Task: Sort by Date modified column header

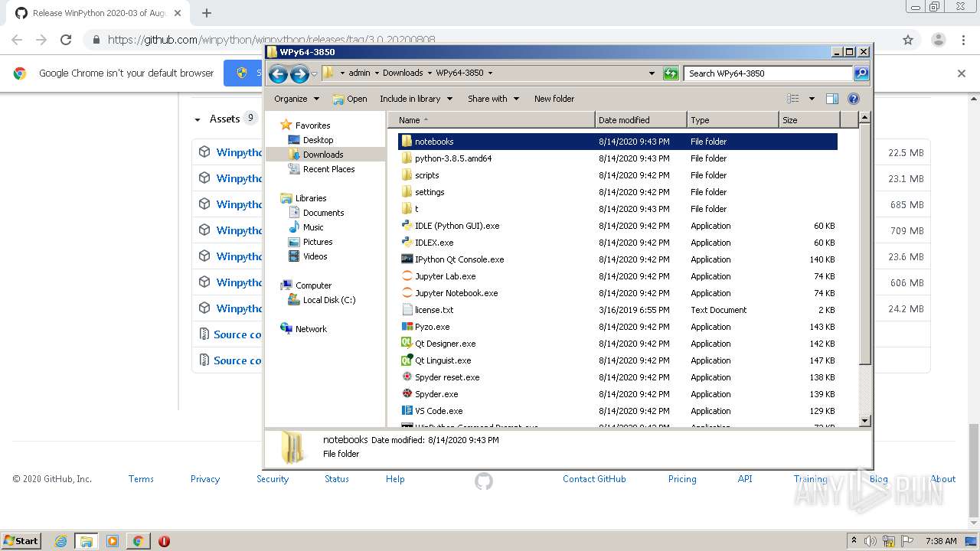Action: 641,120
